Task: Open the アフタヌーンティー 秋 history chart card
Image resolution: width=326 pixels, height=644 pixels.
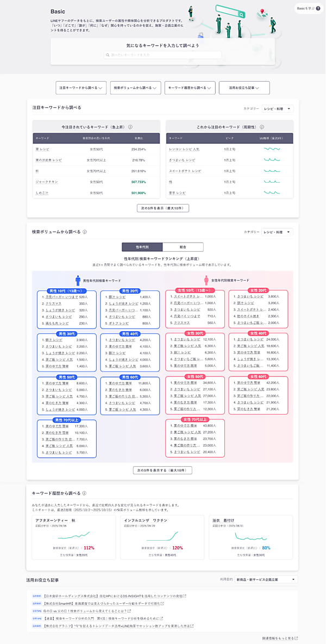Action: pos(74,537)
